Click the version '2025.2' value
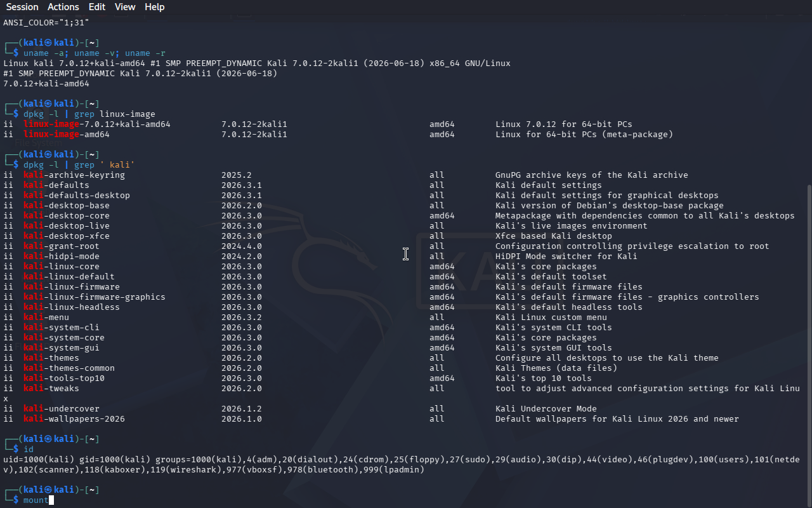 point(237,175)
